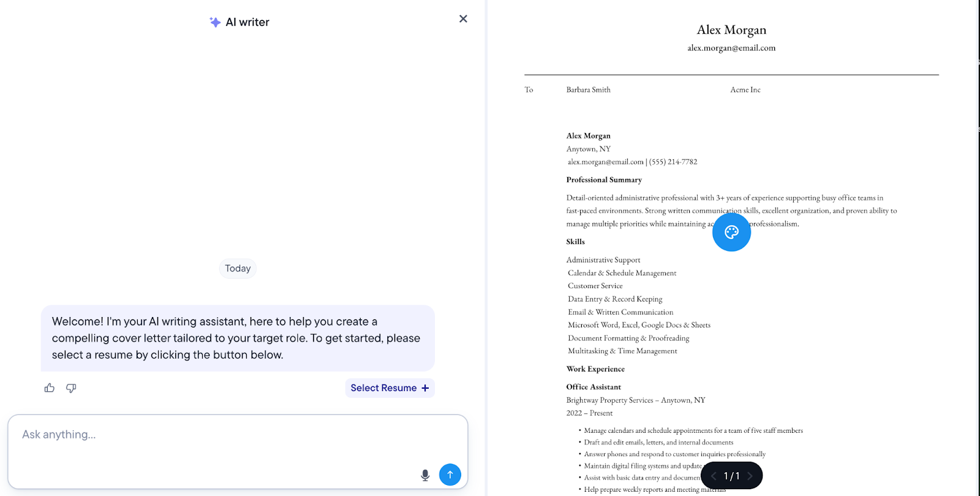The image size is (980, 496).
Task: Close the AI writer panel
Action: pyautogui.click(x=463, y=19)
